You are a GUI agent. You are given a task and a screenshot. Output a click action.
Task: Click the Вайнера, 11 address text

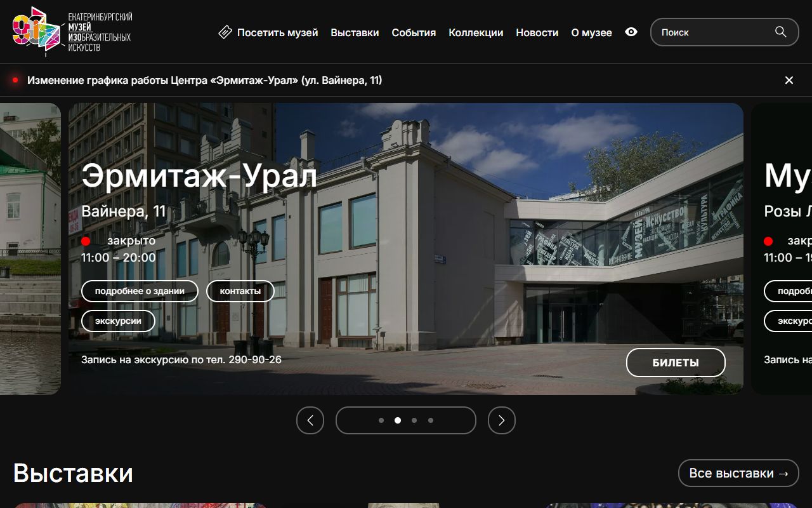tap(124, 211)
